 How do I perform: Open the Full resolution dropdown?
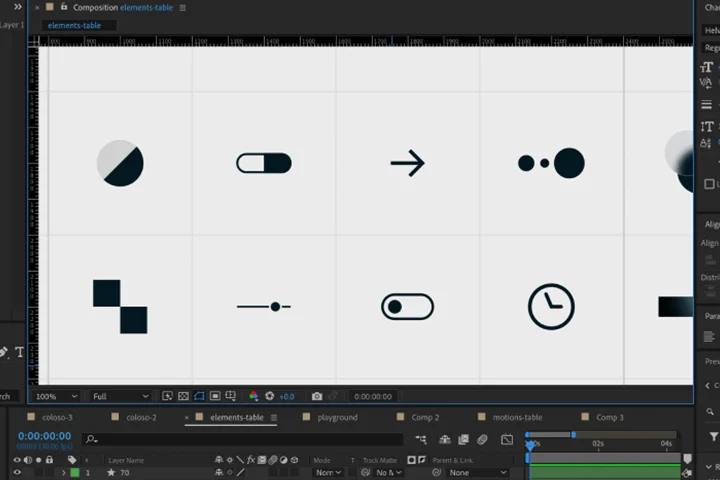tap(120, 396)
